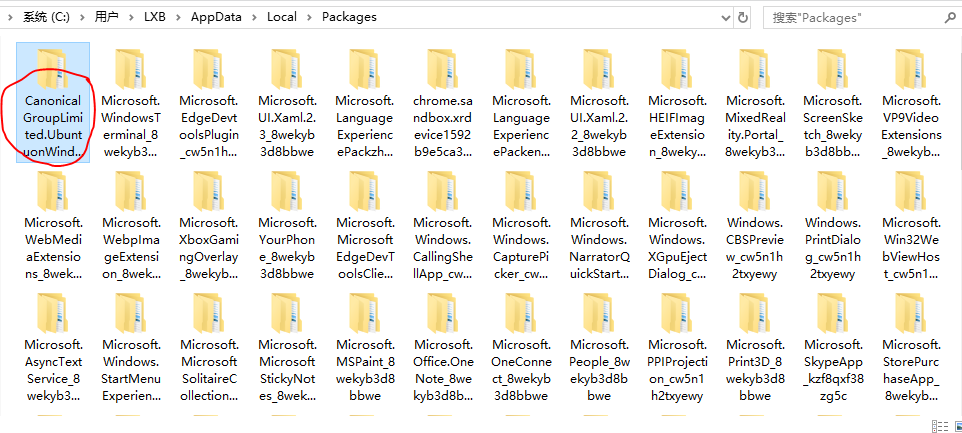Click "Microsoft.MicrosoftStickyNotes_8wek..." folder name
This screenshot has height=433, width=962.
coord(287,370)
